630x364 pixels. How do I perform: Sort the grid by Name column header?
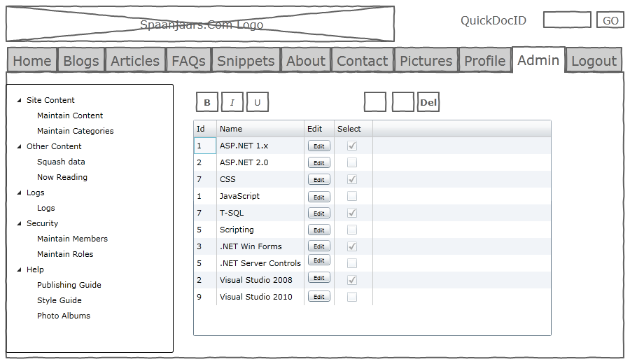pyautogui.click(x=231, y=129)
